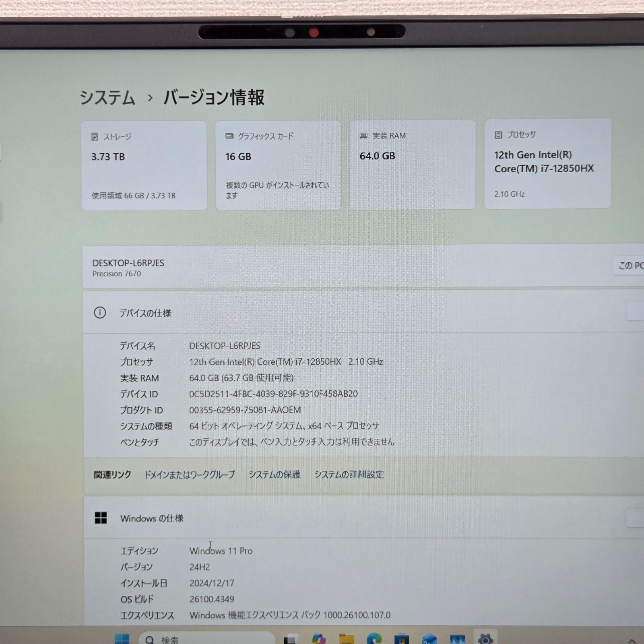Open Microsoft Edge from the taskbar
Image resolution: width=644 pixels, height=644 pixels.
[x=374, y=639]
